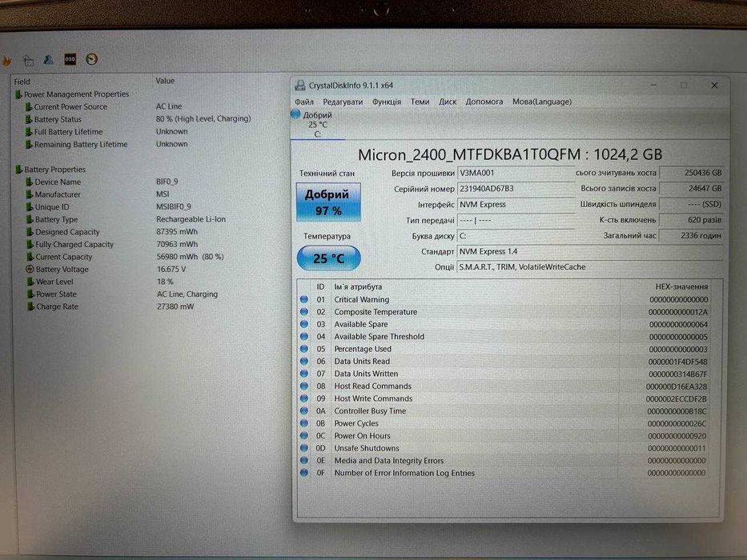Screen dimensions: 747x560
Task: Click the firmware version field V3MA001
Action: pyautogui.click(x=516, y=173)
